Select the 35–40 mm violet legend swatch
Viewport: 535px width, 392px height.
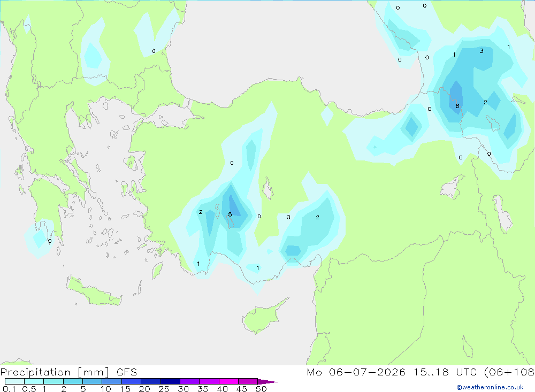209,381
